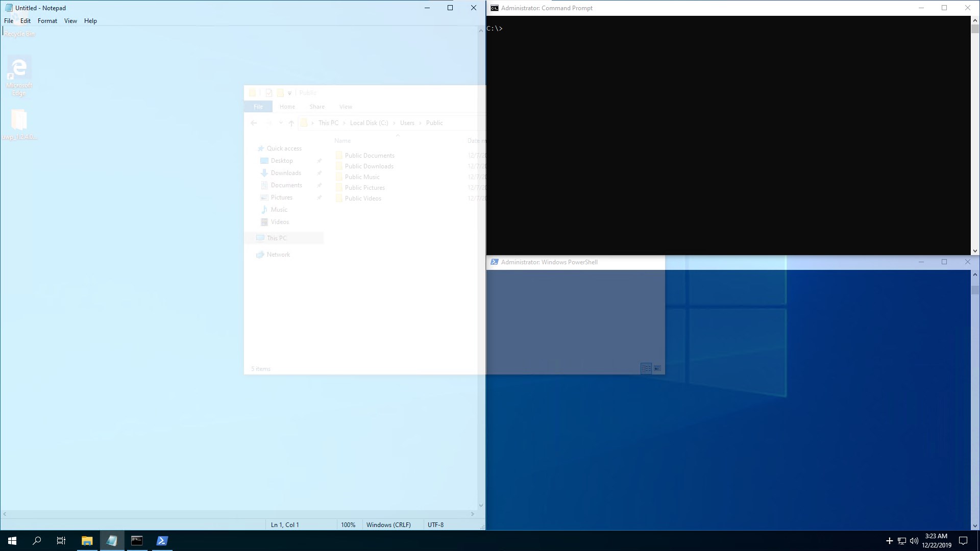The height and width of the screenshot is (551, 980).
Task: Open Notepad's Edit menu
Action: click(26, 21)
